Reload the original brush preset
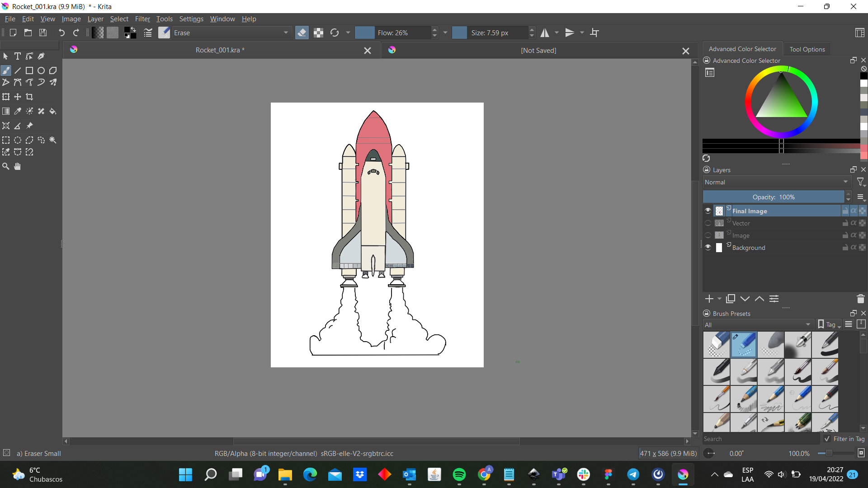The image size is (868, 488). [x=335, y=33]
